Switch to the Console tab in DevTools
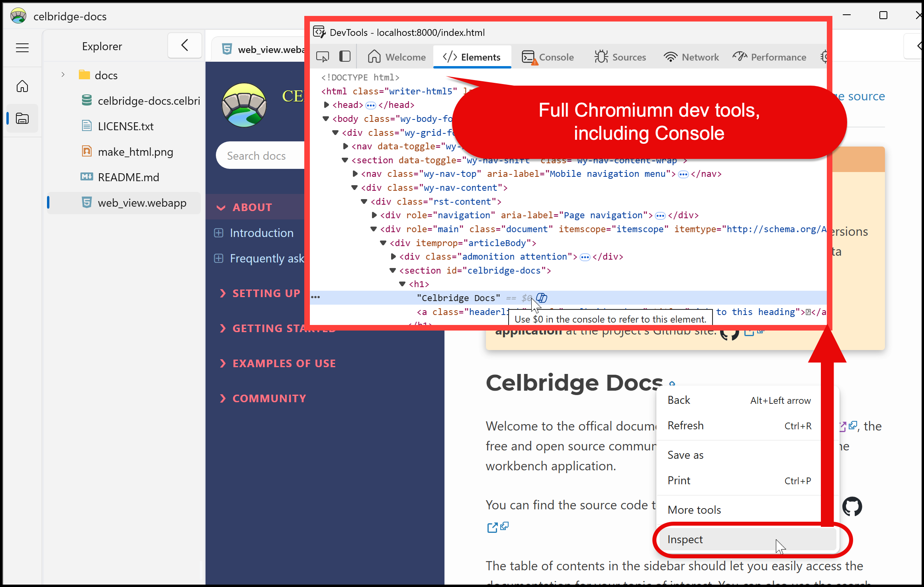Screen dimensions: 924x587 click(x=549, y=57)
